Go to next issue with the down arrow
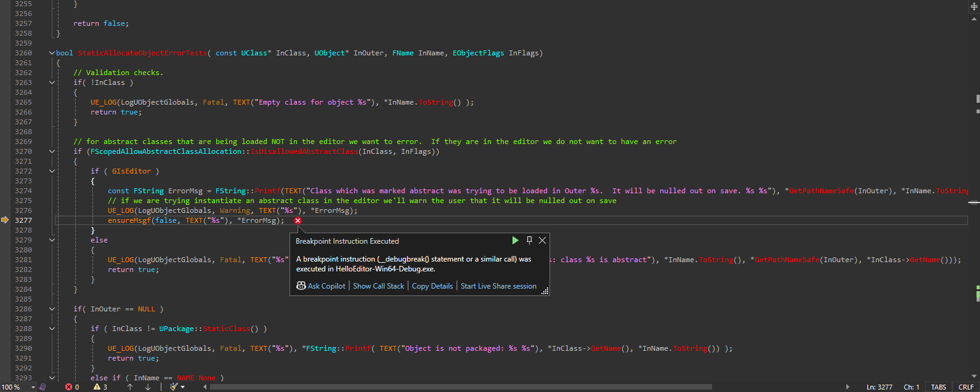Screen dimensions: 980x392 click(x=148, y=387)
